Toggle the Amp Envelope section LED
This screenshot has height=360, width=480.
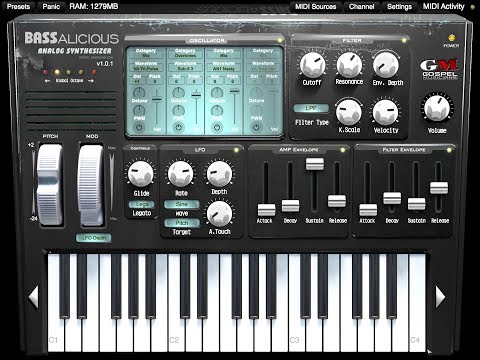(342, 150)
